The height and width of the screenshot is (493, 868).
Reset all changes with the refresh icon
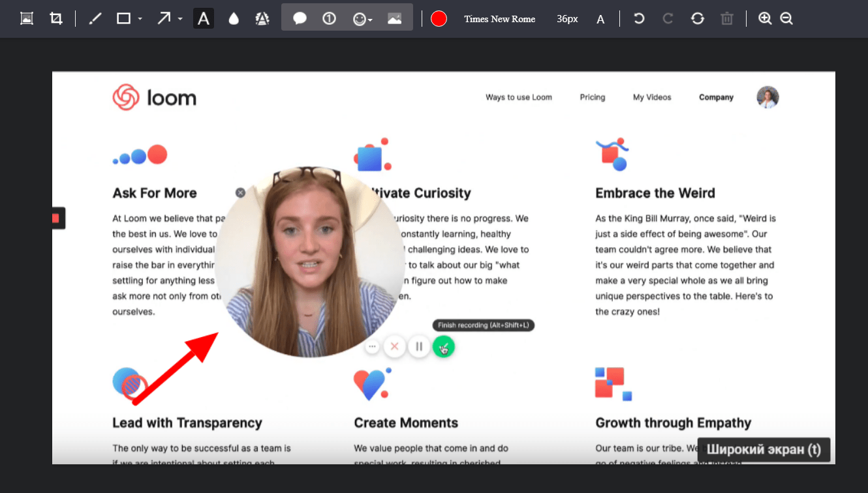click(x=698, y=18)
